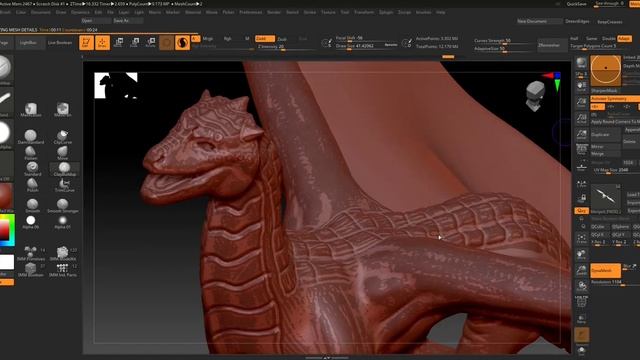Select the Smooth Stronger brush
This screenshot has width=640, height=360.
coord(62,205)
